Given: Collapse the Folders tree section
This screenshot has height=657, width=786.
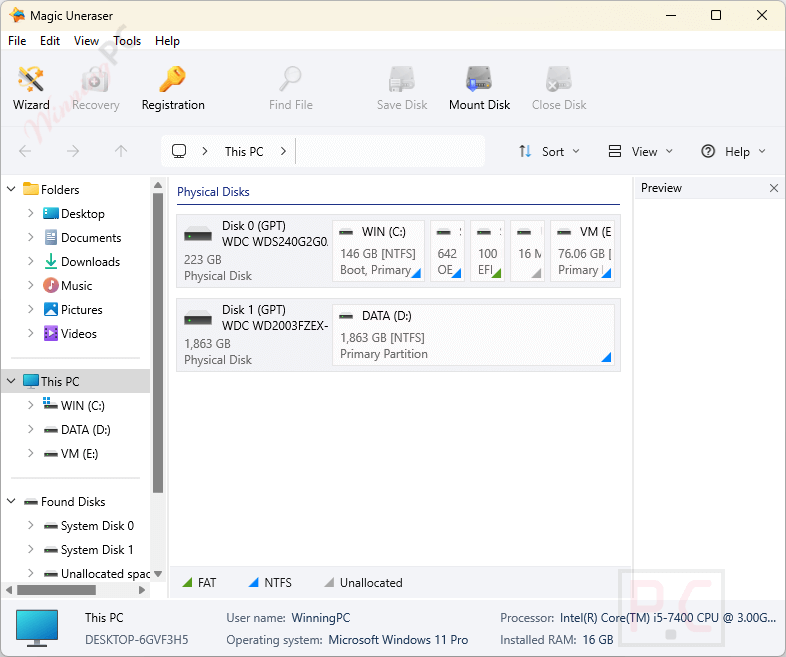Looking at the screenshot, I should click(11, 189).
